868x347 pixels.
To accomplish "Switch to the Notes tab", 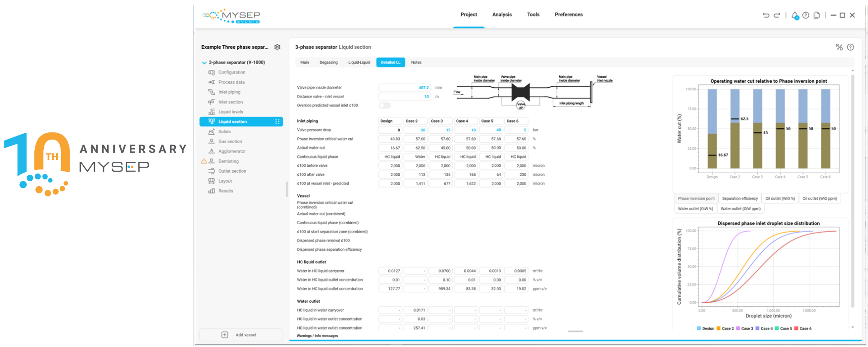I will [x=416, y=62].
